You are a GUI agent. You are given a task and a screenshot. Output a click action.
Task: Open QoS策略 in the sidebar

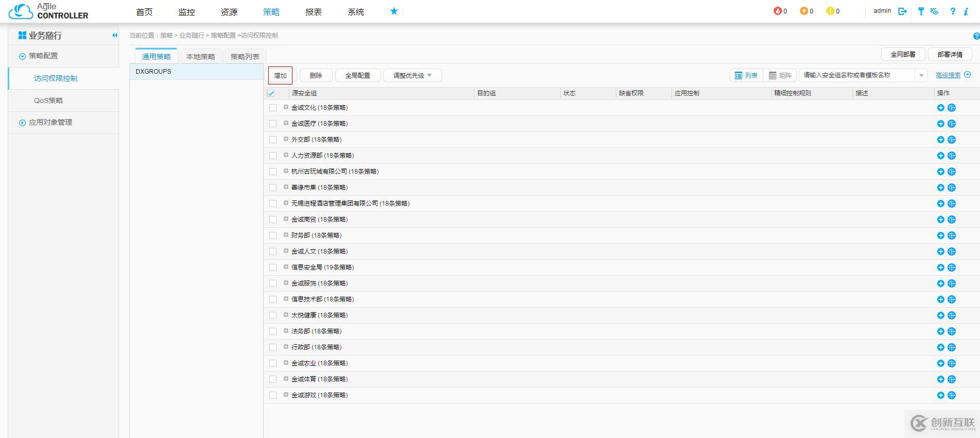[48, 100]
